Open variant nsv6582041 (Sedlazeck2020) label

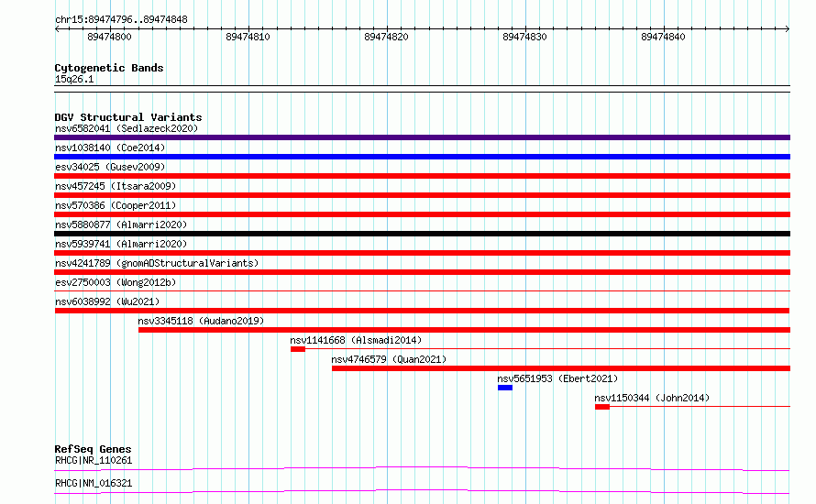coord(127,128)
